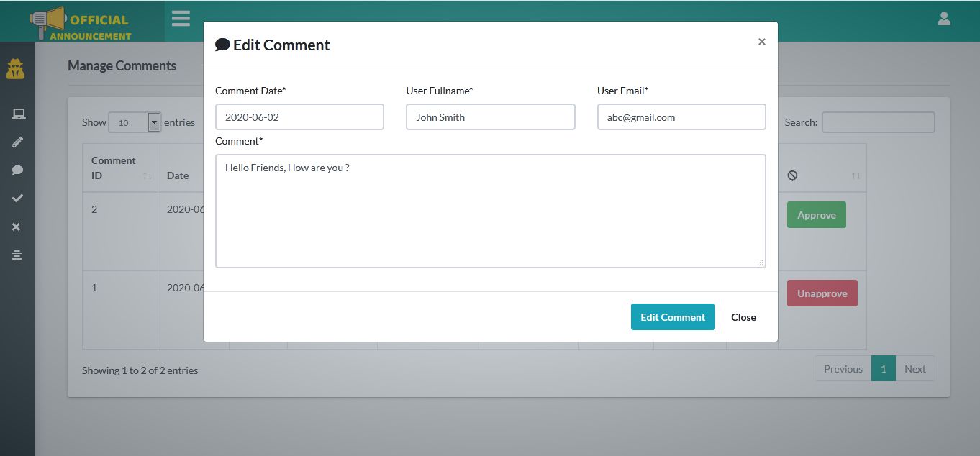Switch to page 1 in pagination
This screenshot has width=980, height=456.
(x=884, y=368)
